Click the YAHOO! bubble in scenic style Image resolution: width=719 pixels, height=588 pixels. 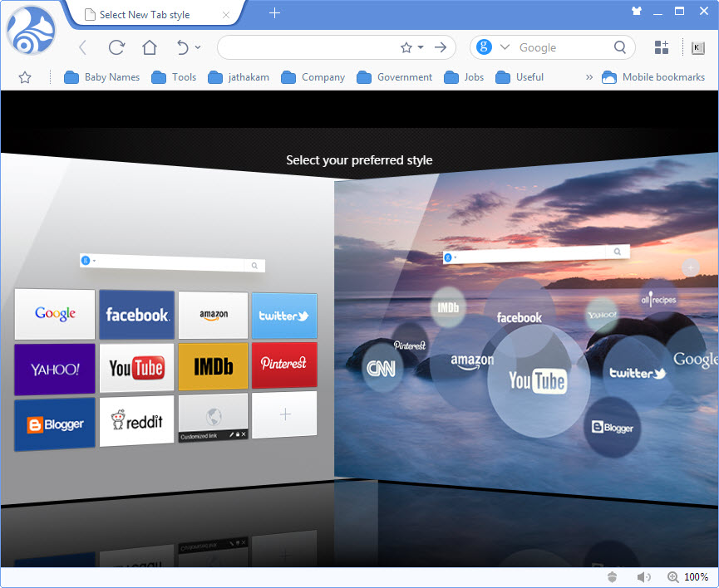(x=603, y=315)
